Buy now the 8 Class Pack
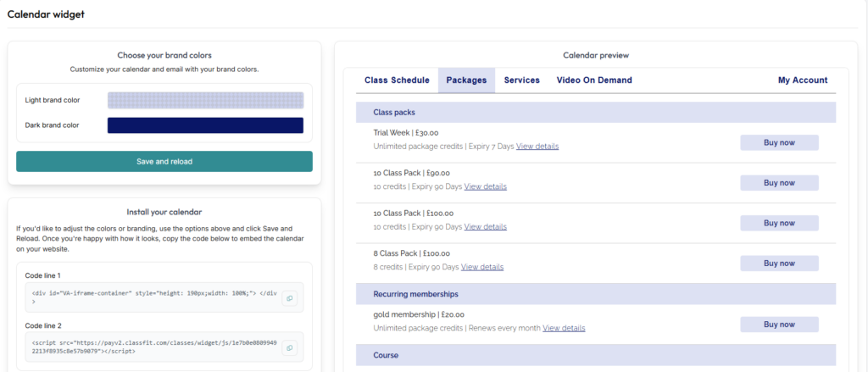This screenshot has width=868, height=372. [x=780, y=264]
